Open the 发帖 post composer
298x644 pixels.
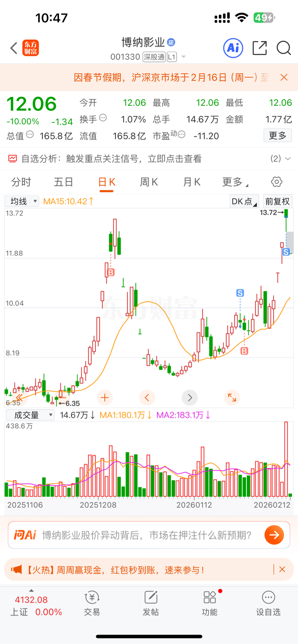coord(151,604)
